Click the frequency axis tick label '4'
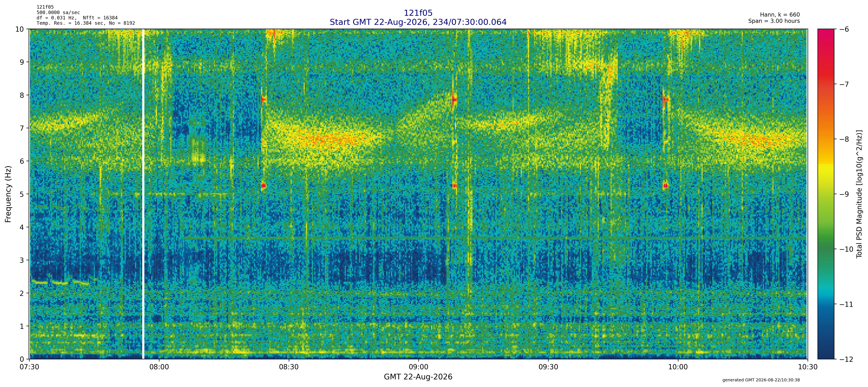Screen dimensions: 868x387 pos(22,227)
